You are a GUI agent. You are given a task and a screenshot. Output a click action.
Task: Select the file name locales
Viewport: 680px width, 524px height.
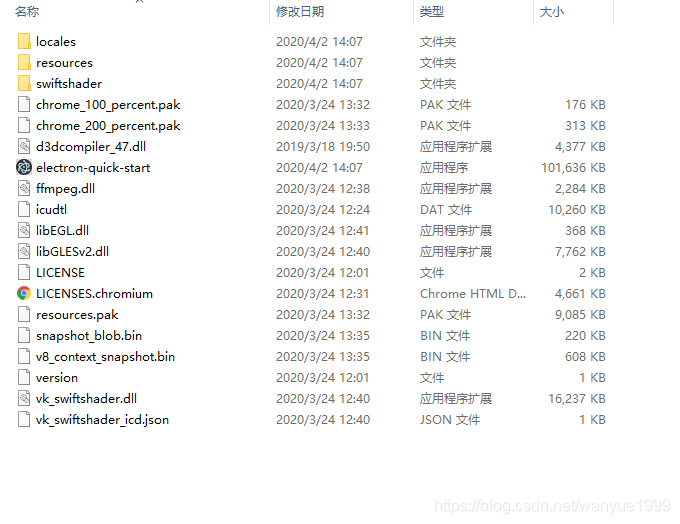point(56,42)
